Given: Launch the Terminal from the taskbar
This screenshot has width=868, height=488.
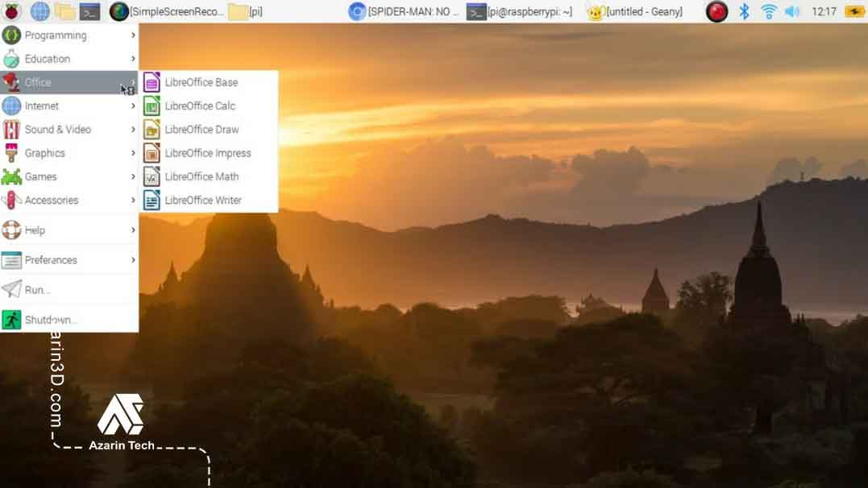Looking at the screenshot, I should [x=89, y=11].
